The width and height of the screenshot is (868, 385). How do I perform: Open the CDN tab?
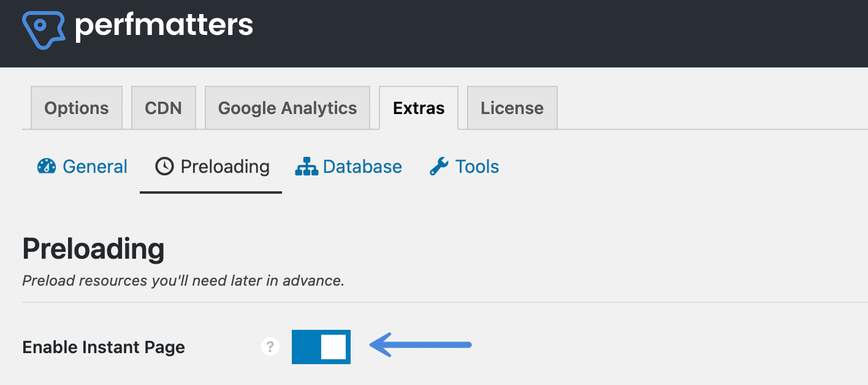[x=164, y=107]
